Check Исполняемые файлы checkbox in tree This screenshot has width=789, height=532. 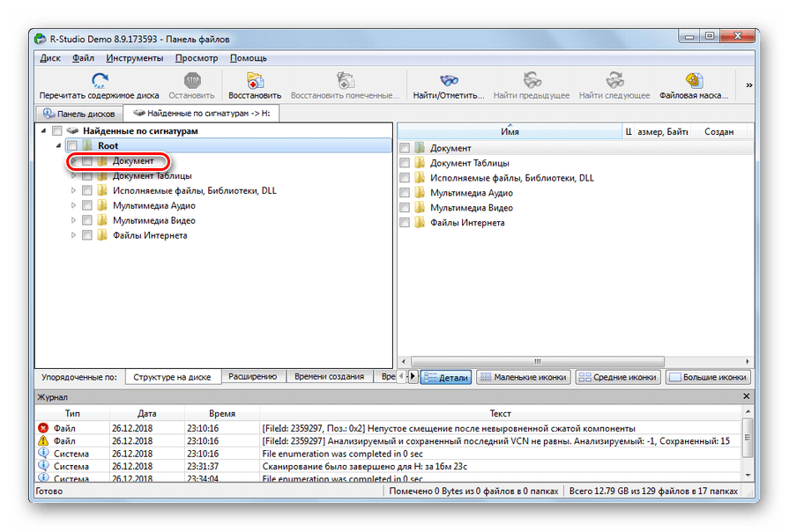coord(87,190)
